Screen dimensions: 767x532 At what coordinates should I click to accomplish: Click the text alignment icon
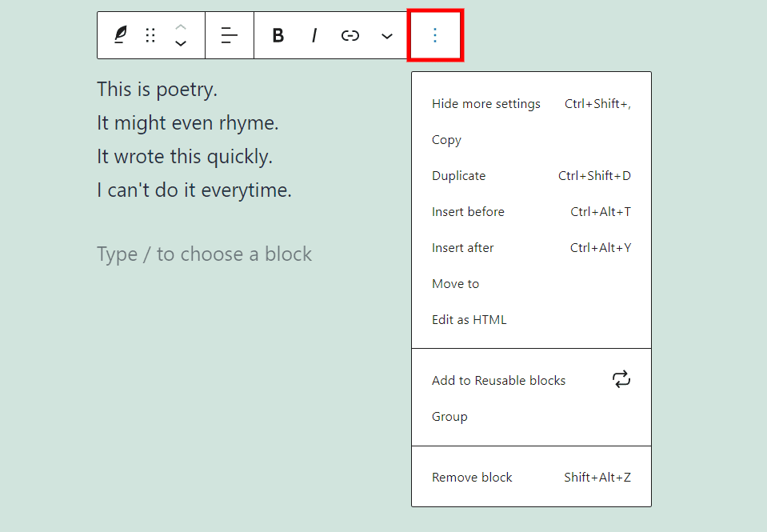pos(229,34)
